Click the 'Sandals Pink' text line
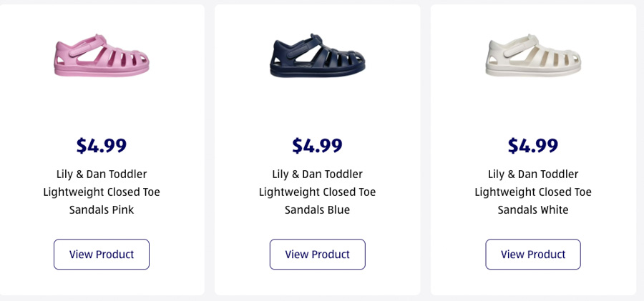Viewport: 644px width, 301px height. (x=102, y=210)
